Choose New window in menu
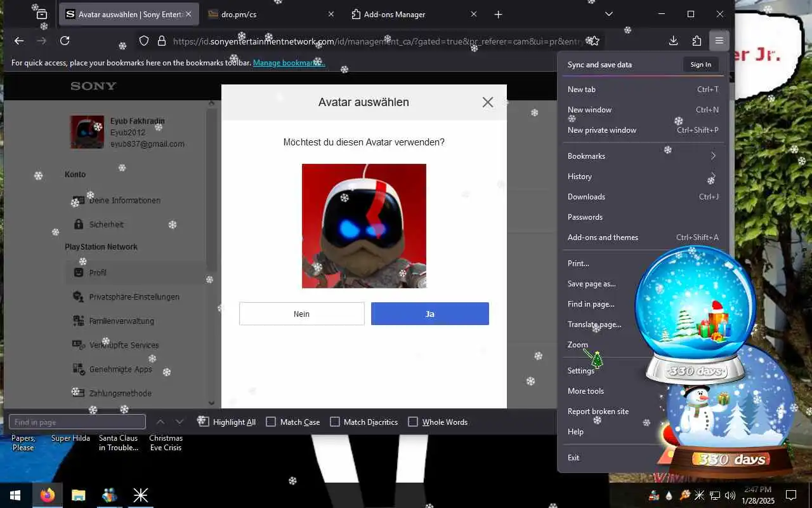 [643, 110]
